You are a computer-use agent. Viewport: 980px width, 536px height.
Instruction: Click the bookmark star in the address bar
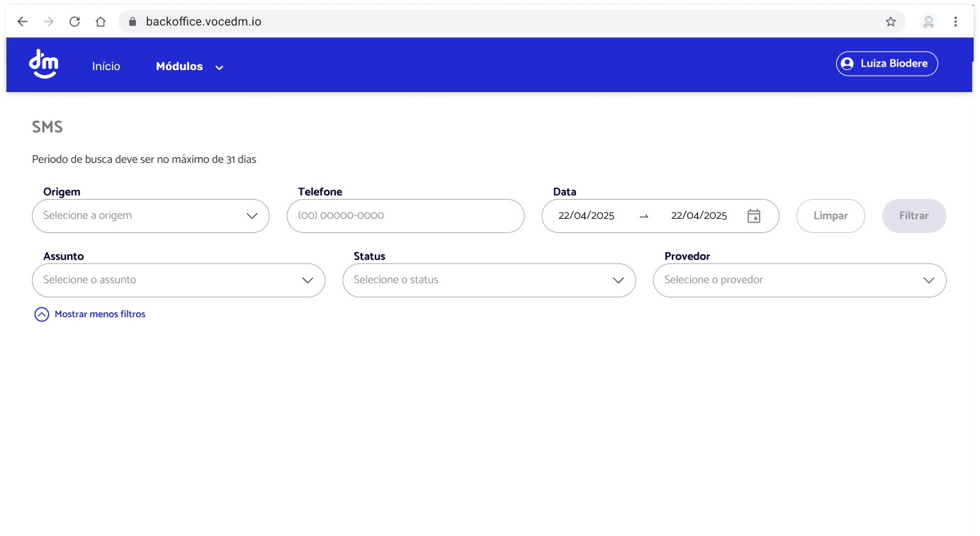click(891, 21)
